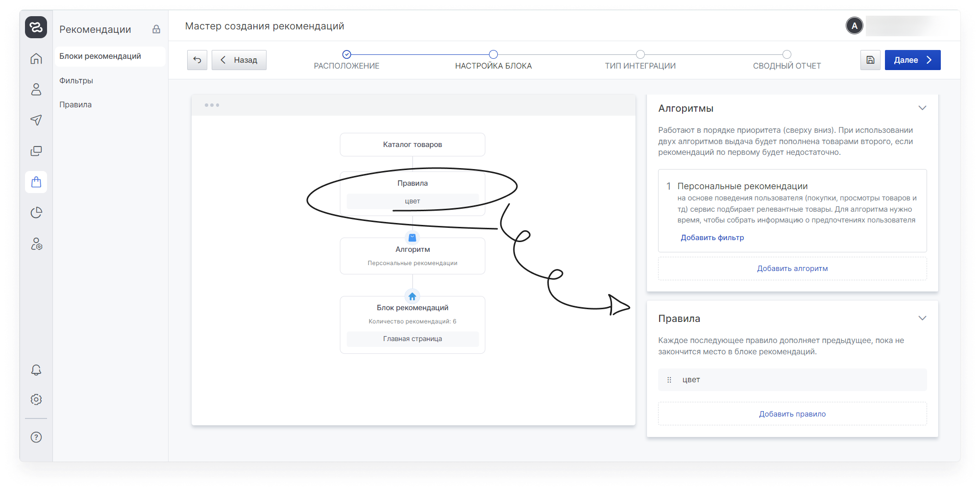This screenshot has width=980, height=491.
Task: Click the Добавить фильтр link
Action: (x=712, y=238)
